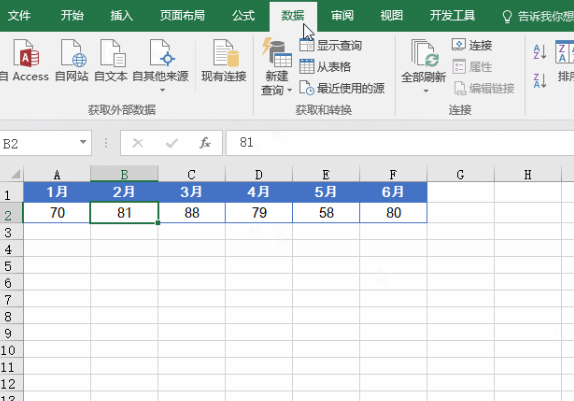The height and width of the screenshot is (401, 574).
Task: Open the 审阅 tab
Action: point(342,16)
